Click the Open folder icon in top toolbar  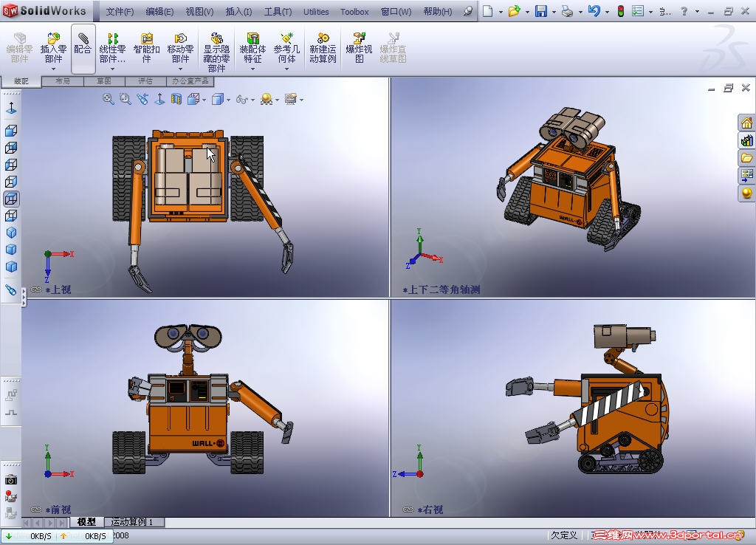(514, 11)
